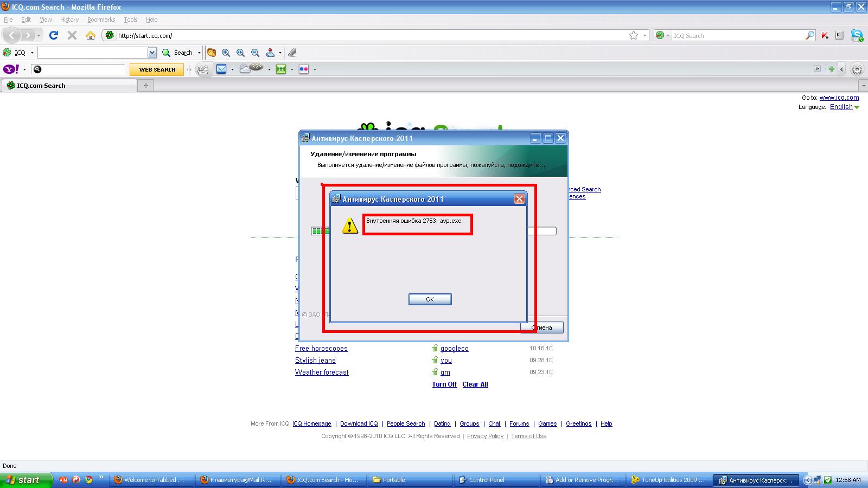
Task: Open the Kaspersky virtual keyboard icon
Action: click(839, 35)
